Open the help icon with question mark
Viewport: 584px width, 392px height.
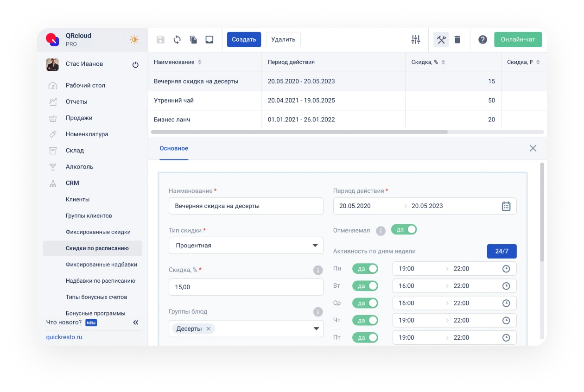(x=482, y=39)
